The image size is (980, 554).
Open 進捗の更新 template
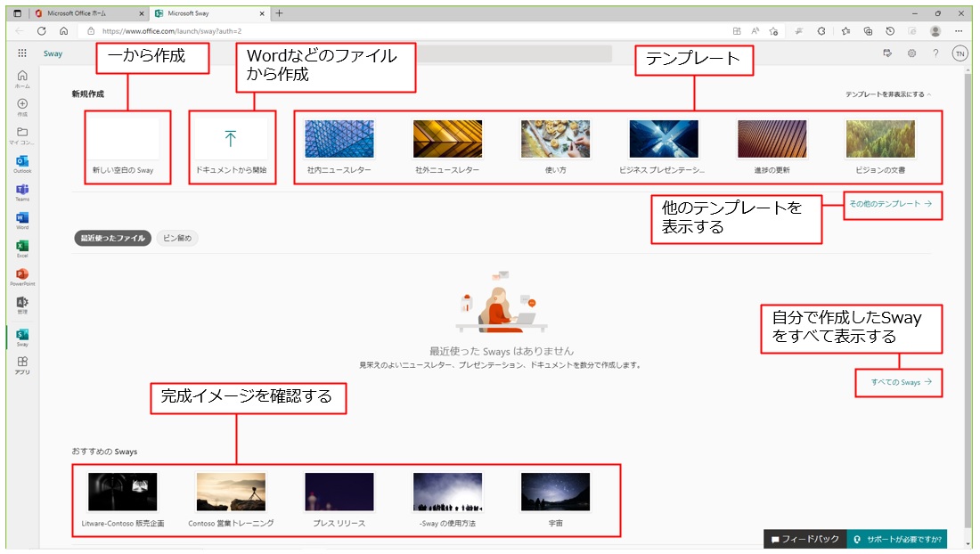click(772, 147)
